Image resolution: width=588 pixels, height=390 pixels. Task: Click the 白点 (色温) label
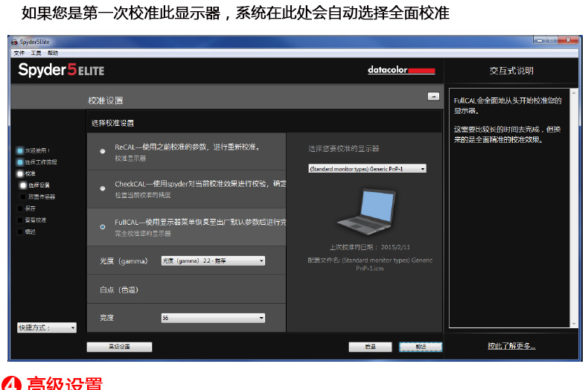(119, 290)
